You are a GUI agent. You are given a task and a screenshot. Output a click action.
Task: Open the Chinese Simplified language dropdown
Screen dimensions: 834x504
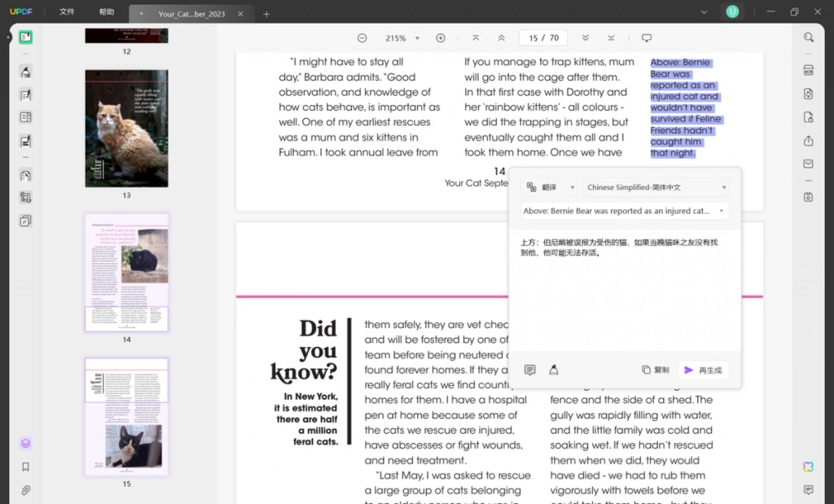tap(656, 187)
